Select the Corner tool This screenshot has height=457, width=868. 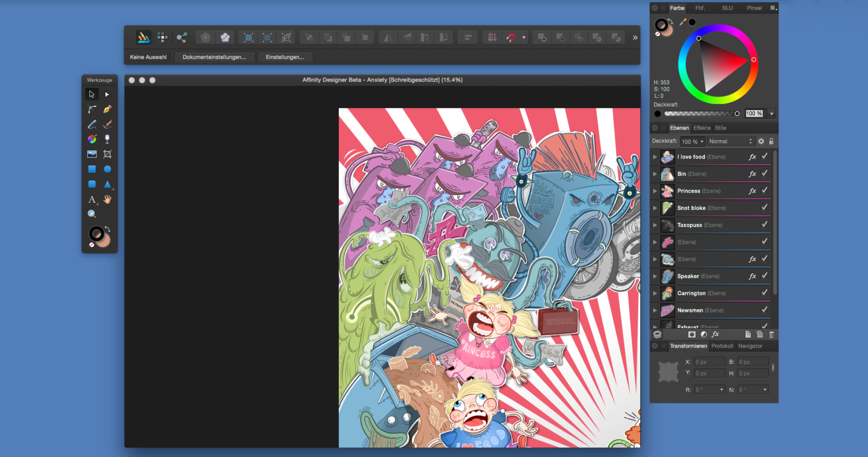tap(92, 109)
